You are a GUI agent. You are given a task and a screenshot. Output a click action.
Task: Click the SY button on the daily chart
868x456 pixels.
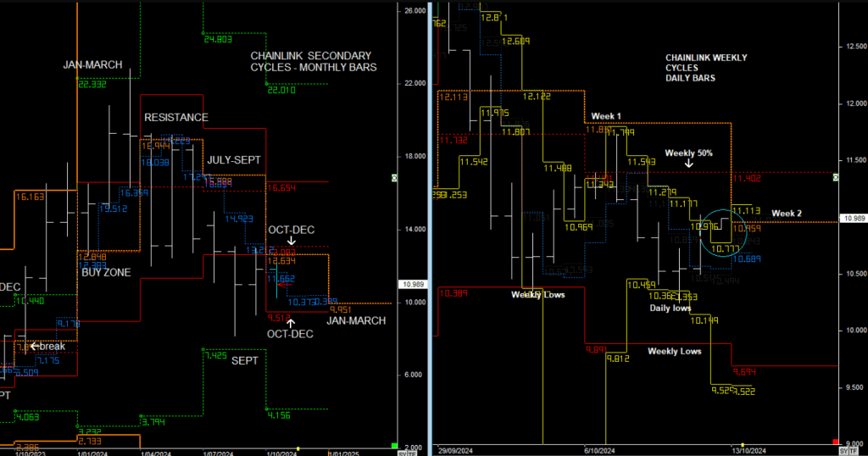pos(843,452)
